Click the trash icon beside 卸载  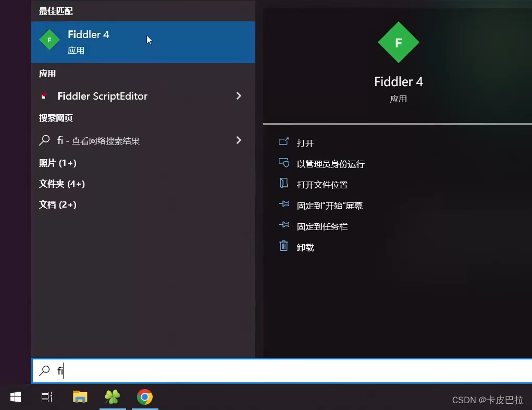coord(283,246)
